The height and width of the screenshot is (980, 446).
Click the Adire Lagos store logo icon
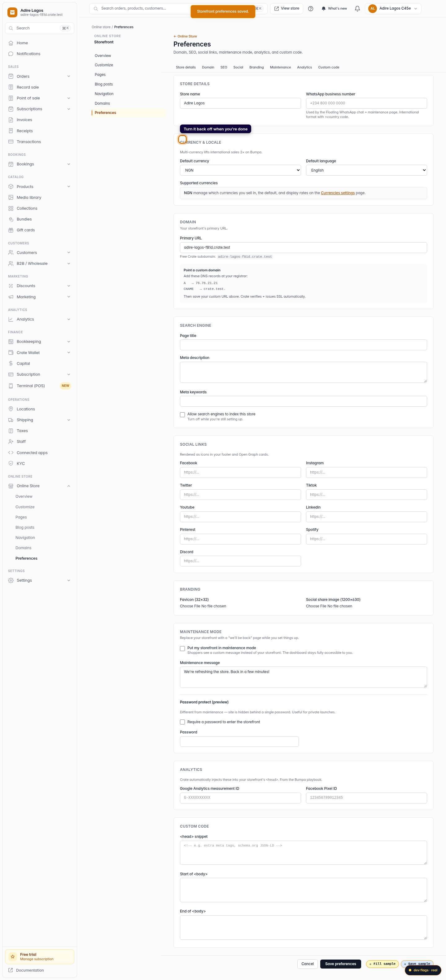coord(12,12)
